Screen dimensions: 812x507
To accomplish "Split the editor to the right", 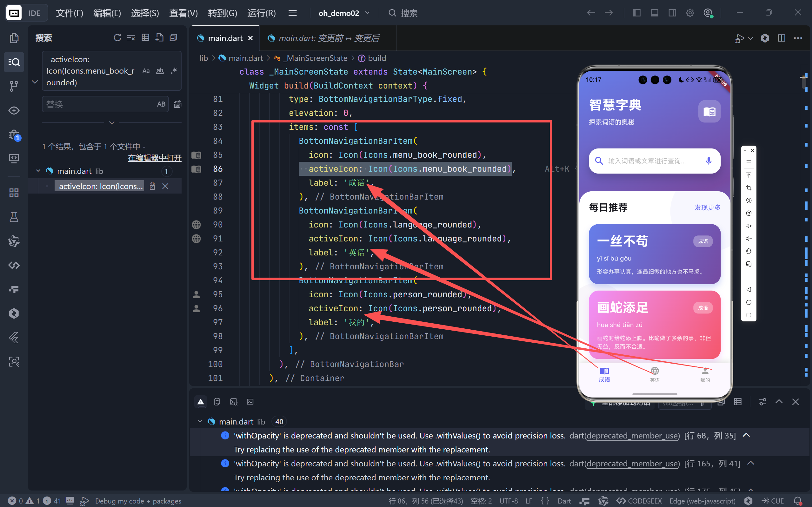I will 781,38.
